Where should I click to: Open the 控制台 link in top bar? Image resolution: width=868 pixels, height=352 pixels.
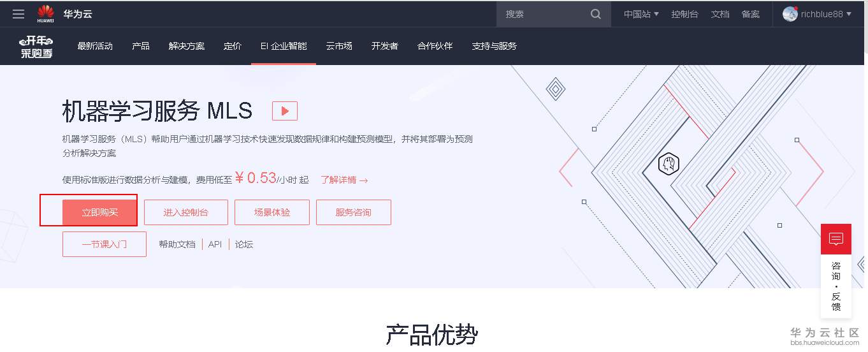[684, 14]
